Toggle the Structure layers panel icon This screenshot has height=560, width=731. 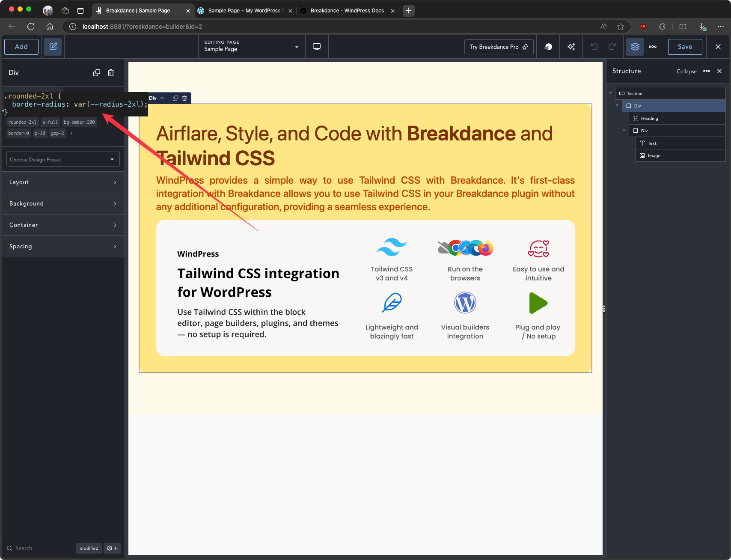635,47
